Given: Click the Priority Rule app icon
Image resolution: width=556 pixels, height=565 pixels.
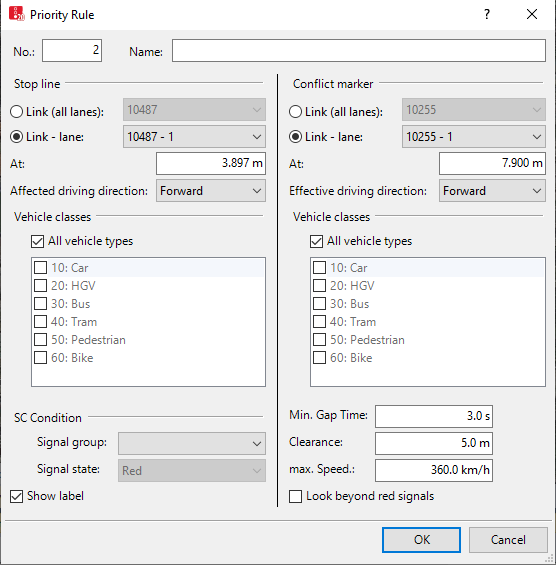Looking at the screenshot, I should tap(17, 14).
